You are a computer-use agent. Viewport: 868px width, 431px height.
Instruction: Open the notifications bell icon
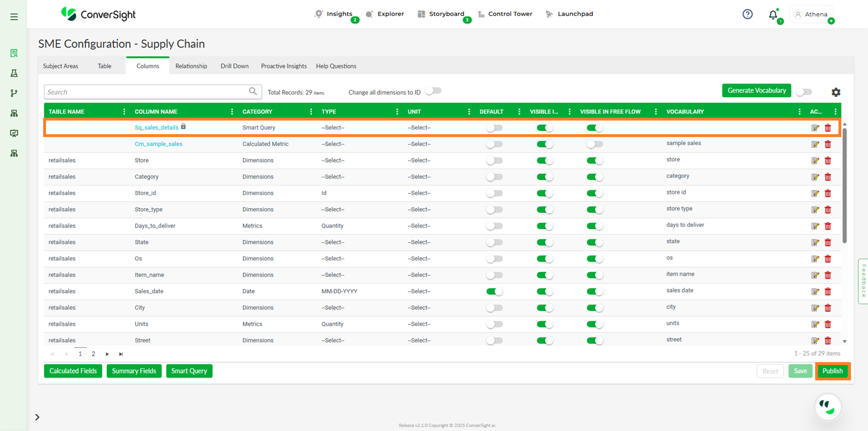(773, 15)
